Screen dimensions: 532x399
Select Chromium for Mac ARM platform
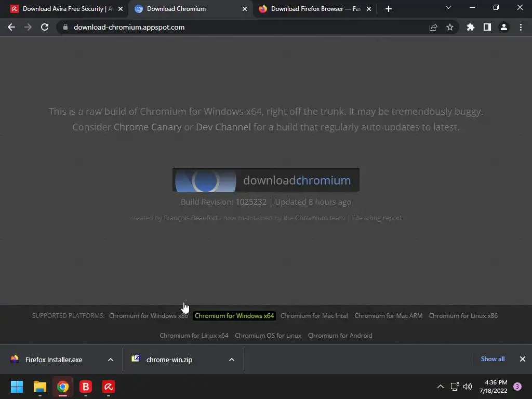[389, 315]
